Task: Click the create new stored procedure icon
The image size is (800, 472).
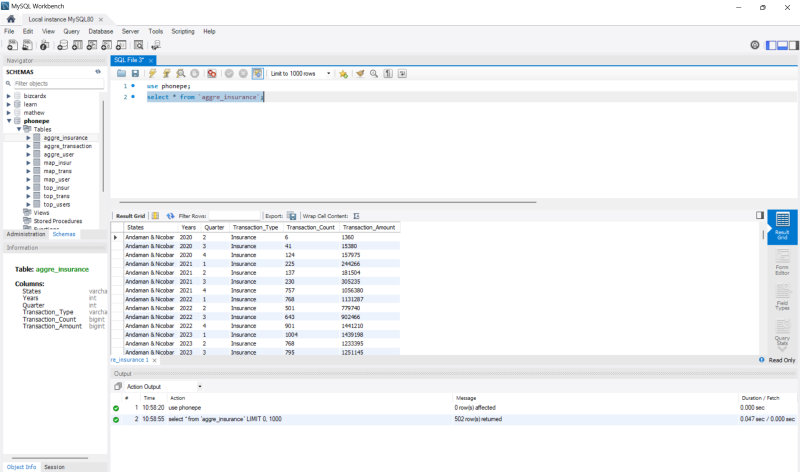Action: [106, 45]
